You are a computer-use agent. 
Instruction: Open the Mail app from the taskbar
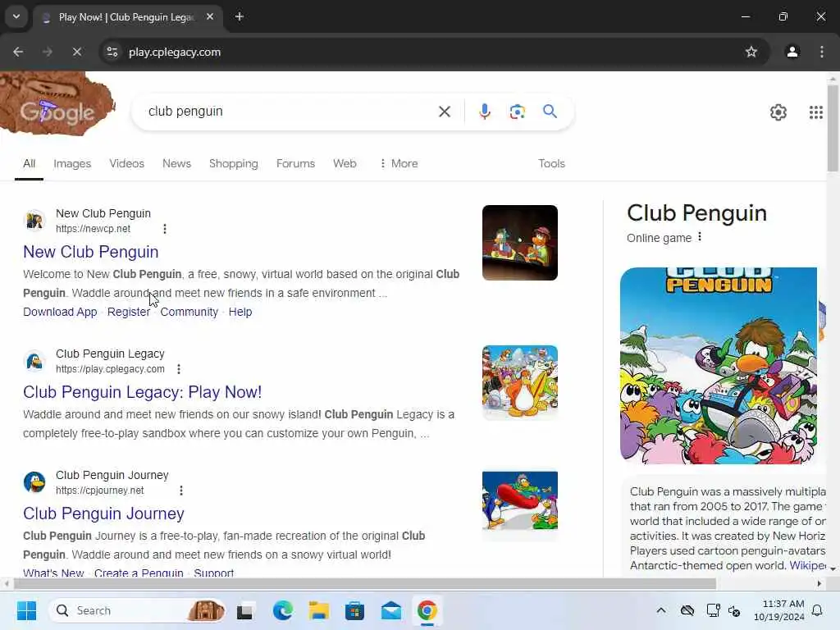pyautogui.click(x=391, y=610)
